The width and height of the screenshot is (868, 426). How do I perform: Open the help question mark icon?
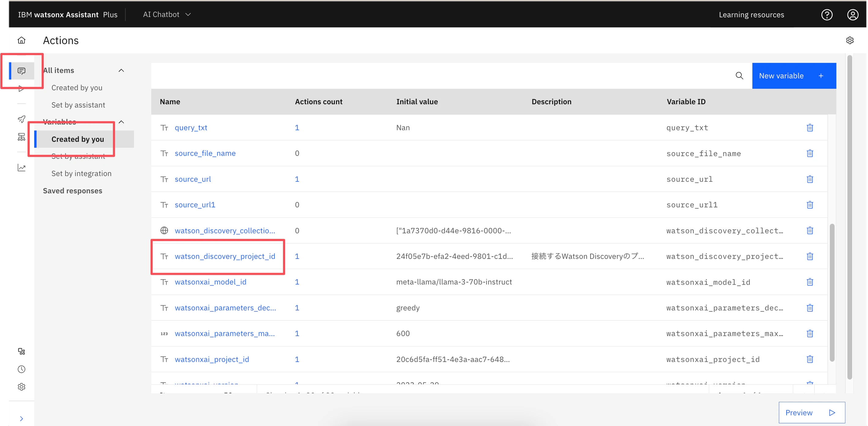coord(827,14)
